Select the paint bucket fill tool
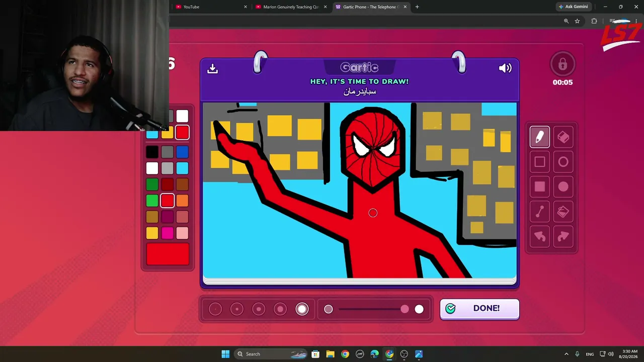644x362 pixels. [x=563, y=212]
